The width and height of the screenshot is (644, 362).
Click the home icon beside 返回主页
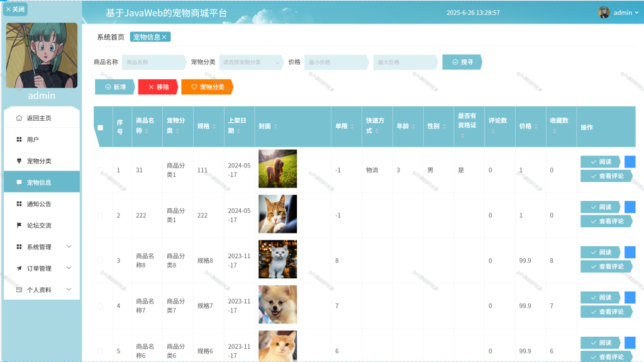point(19,118)
